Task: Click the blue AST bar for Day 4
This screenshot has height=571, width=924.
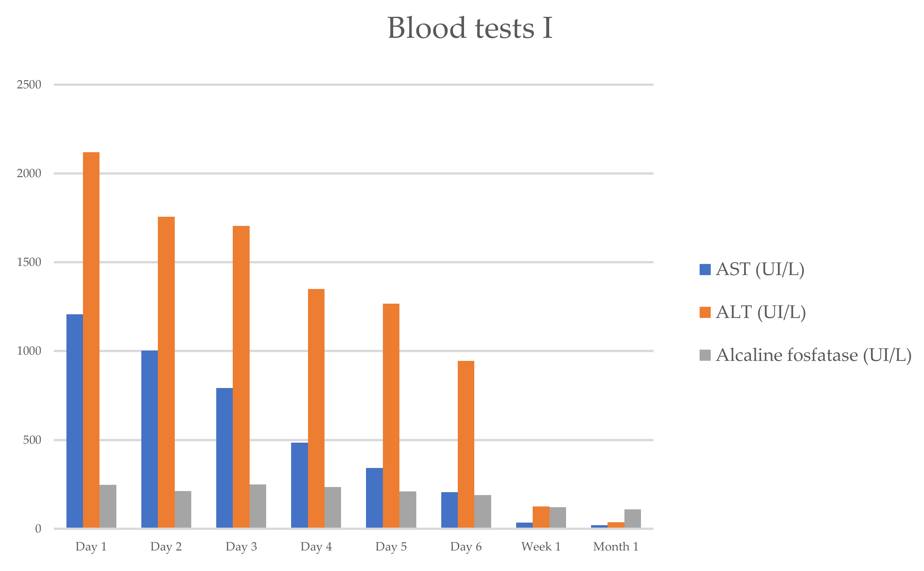Action: click(299, 485)
